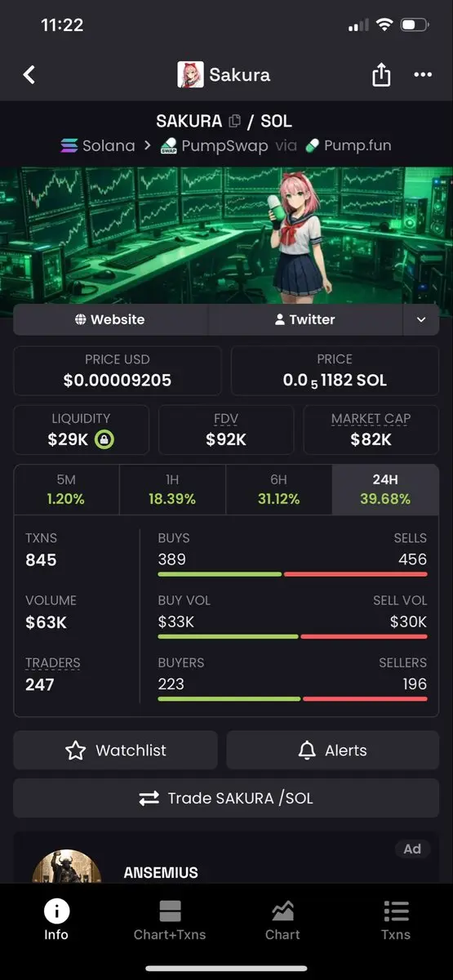453x980 pixels.
Task: Select the 1H timeframe
Action: [x=172, y=490]
